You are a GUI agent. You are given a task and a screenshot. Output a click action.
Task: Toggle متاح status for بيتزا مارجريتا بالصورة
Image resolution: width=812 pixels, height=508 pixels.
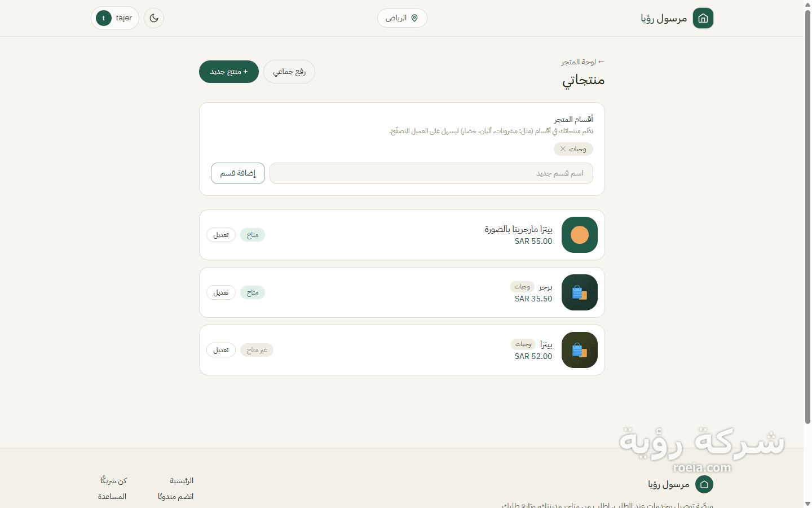[x=253, y=235]
